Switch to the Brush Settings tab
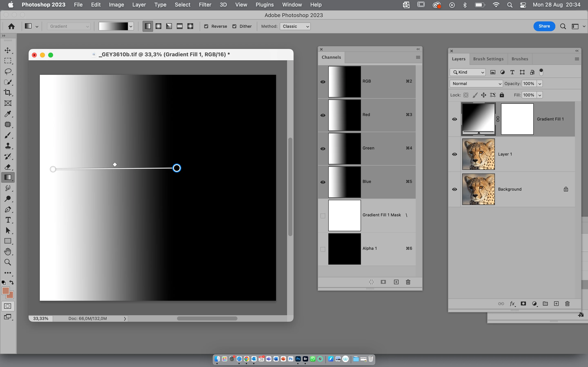The width and height of the screenshot is (588, 367). click(x=488, y=59)
